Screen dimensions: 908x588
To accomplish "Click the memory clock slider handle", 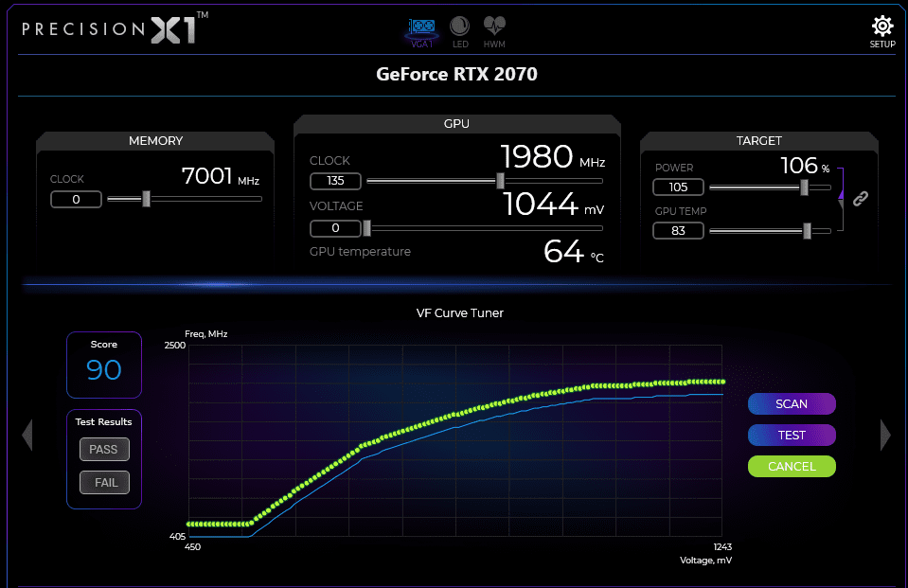I will point(147,199).
